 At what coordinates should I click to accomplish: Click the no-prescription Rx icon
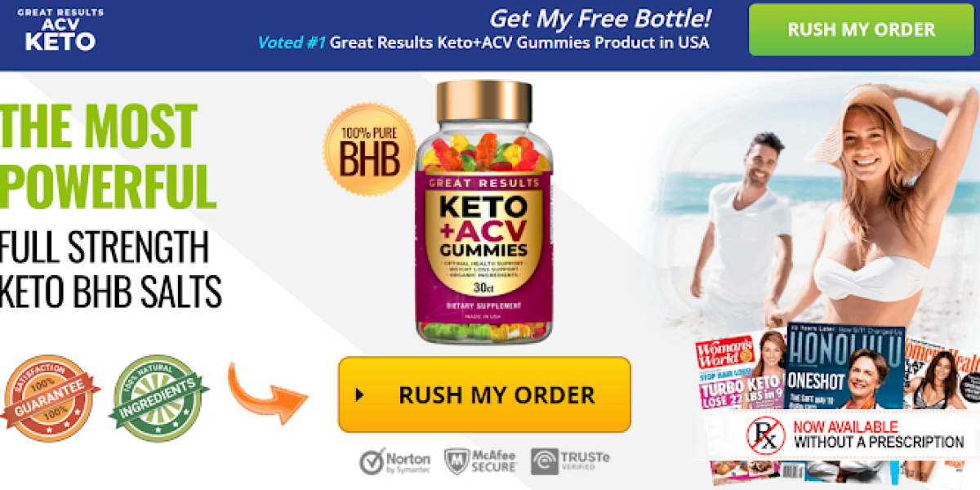point(765,434)
